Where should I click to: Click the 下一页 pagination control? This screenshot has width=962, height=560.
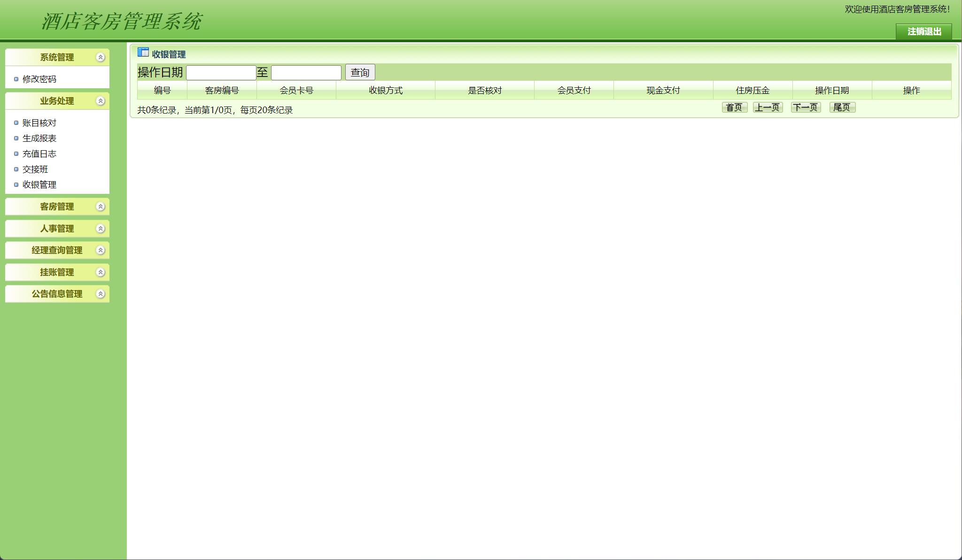tap(806, 107)
